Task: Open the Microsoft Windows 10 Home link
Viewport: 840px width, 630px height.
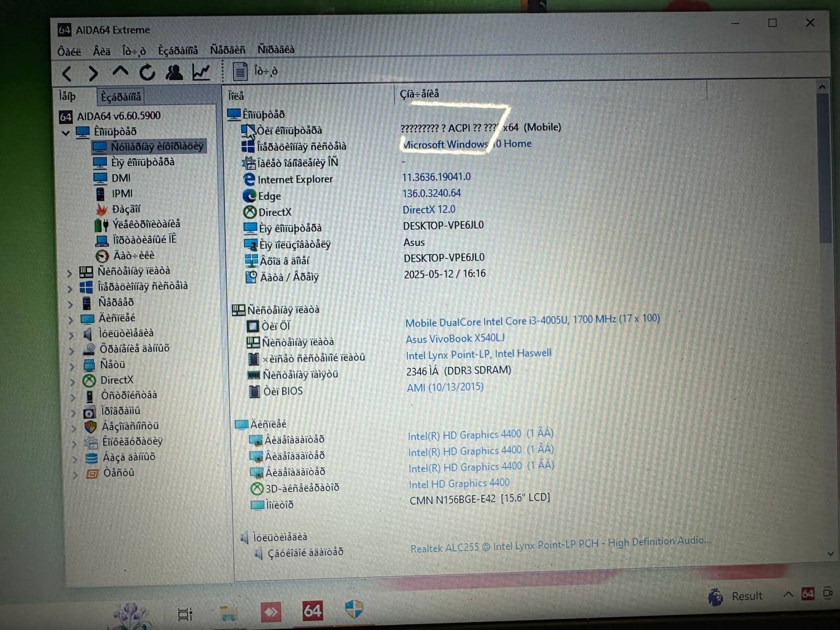Action: coord(467,144)
